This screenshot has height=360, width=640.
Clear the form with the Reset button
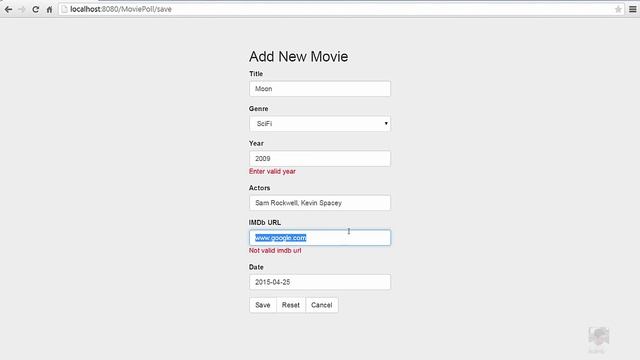click(x=291, y=305)
